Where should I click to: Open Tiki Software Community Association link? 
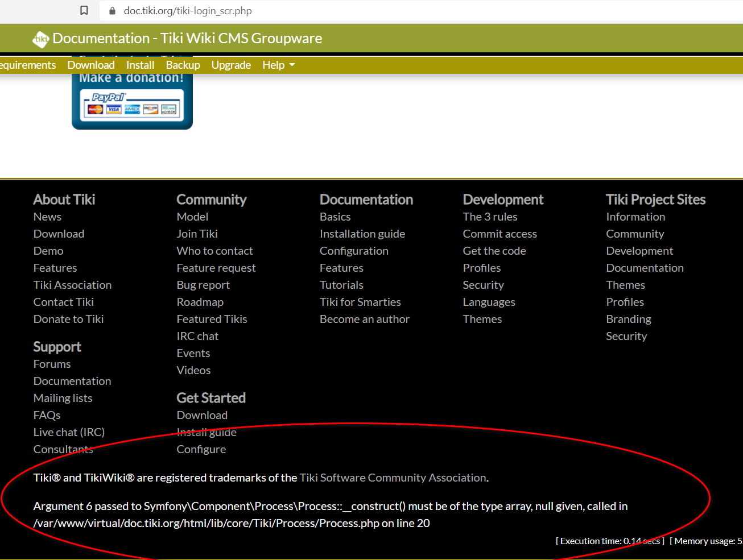pyautogui.click(x=393, y=478)
